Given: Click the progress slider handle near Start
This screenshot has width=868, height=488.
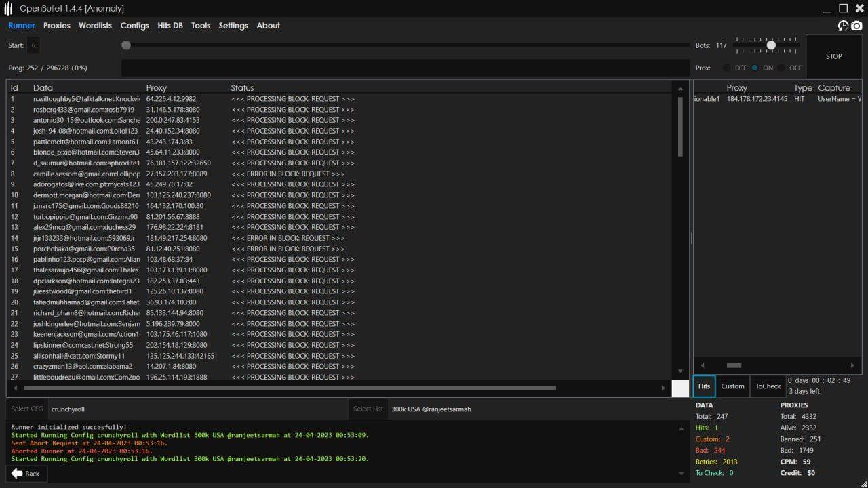Looking at the screenshot, I should click(x=126, y=45).
